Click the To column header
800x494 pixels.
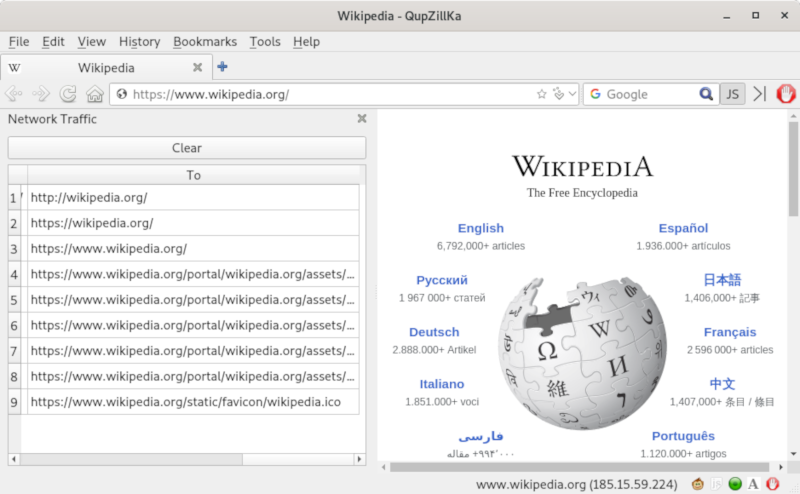[193, 175]
